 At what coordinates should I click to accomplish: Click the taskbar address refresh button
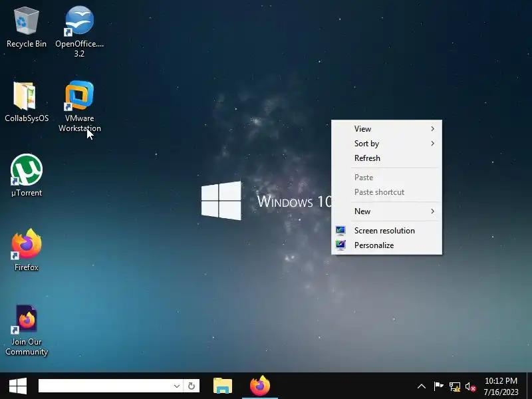tap(192, 386)
